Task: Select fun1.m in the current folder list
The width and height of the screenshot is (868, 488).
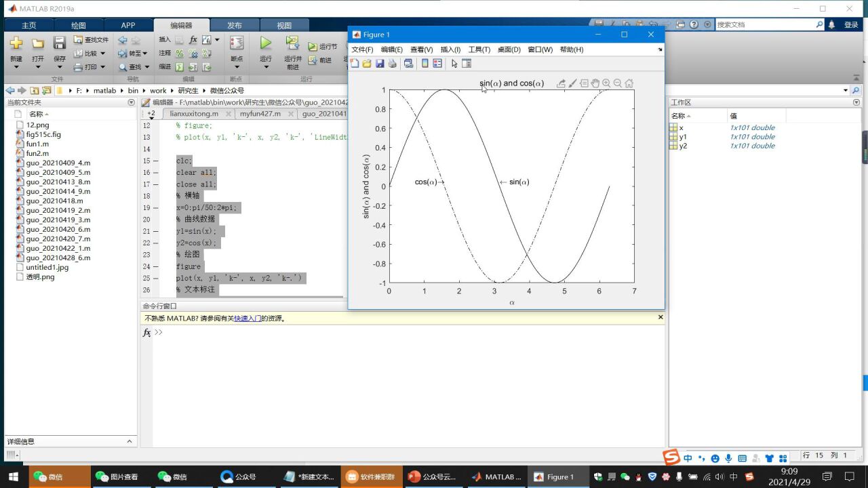Action: [37, 144]
